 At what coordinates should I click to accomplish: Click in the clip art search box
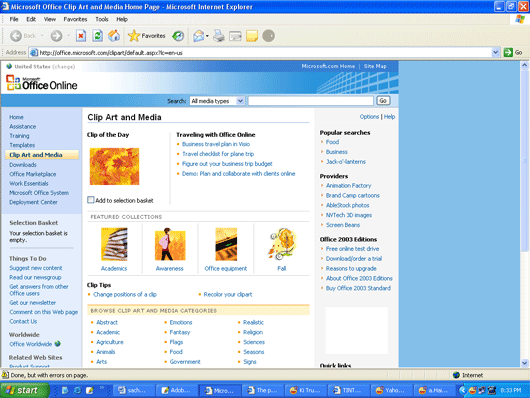pos(311,101)
